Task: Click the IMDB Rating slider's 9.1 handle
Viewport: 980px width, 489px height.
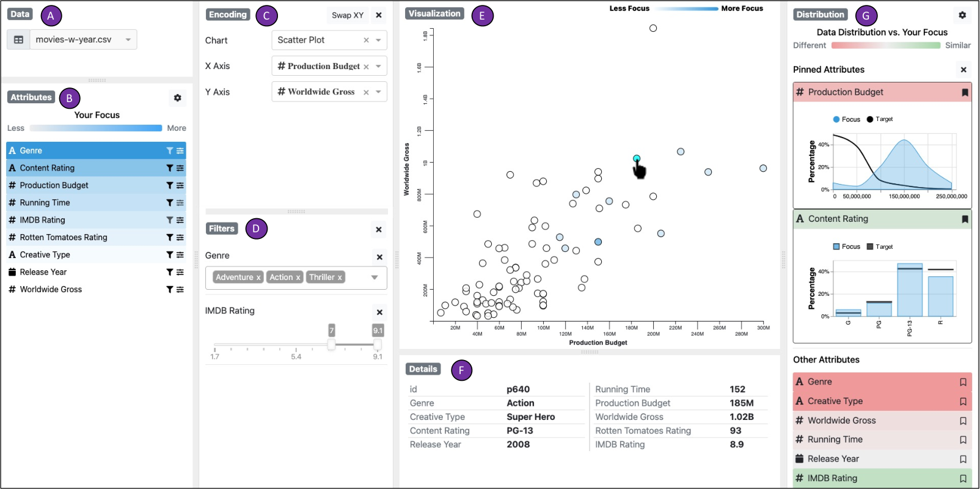Action: 378,345
